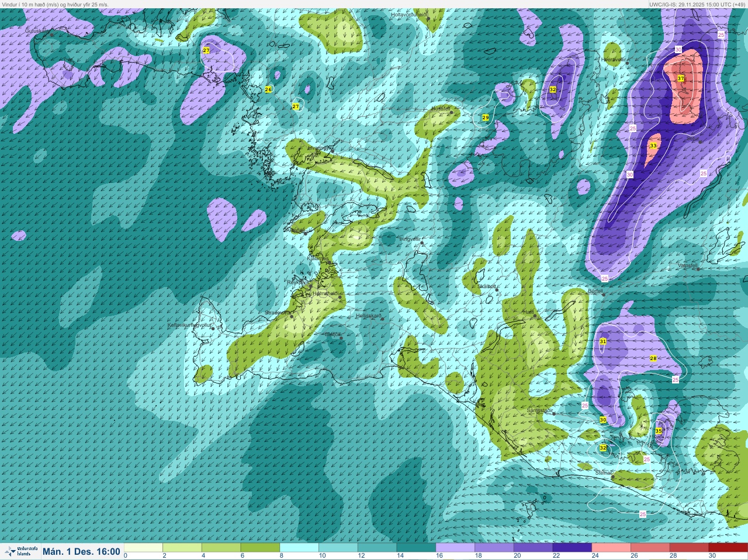Click the 26 m/s gust label
Screen dimensions: 748x560
tap(268, 89)
